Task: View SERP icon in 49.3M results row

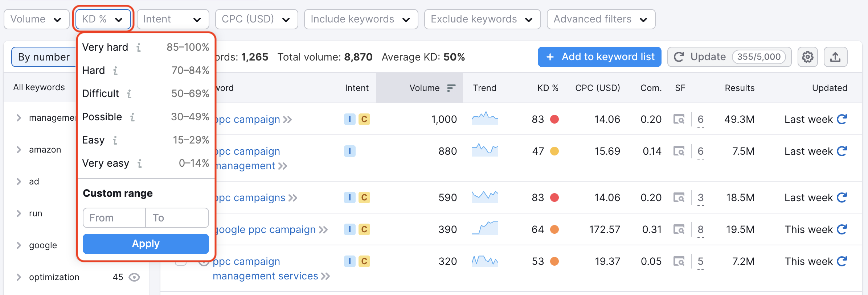Action: point(679,119)
